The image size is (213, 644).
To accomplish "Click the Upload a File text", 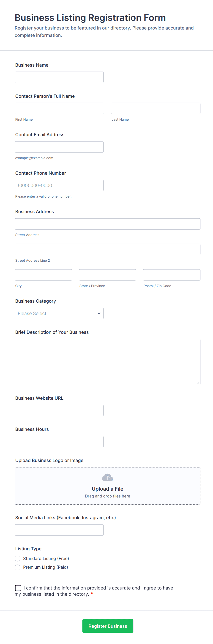I will (107, 489).
